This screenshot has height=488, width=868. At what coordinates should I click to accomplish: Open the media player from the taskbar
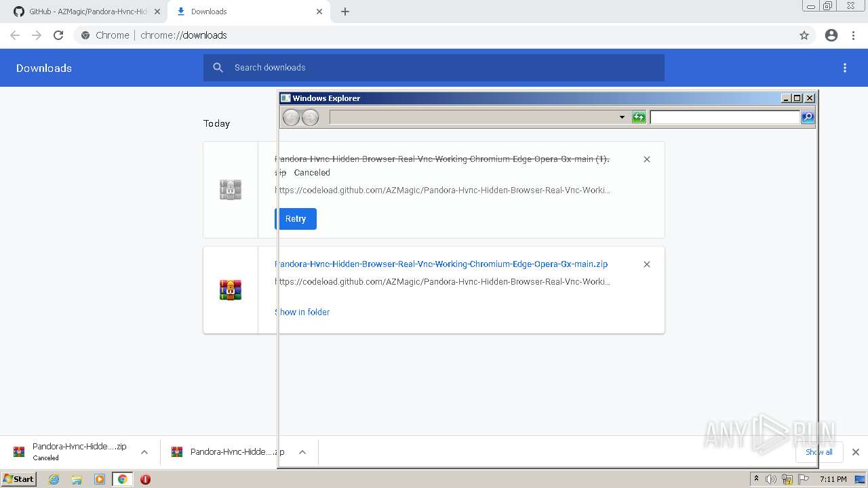point(100,479)
